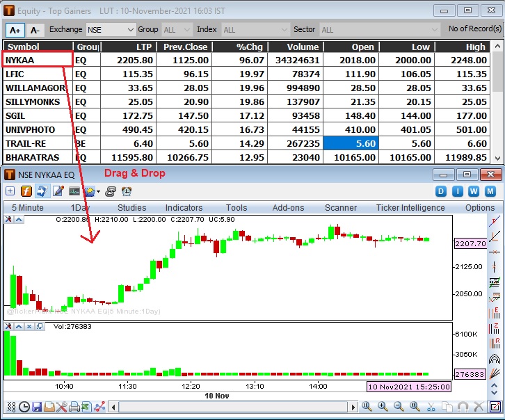
Task: Switch chart to Daily with D button
Action: click(441, 192)
